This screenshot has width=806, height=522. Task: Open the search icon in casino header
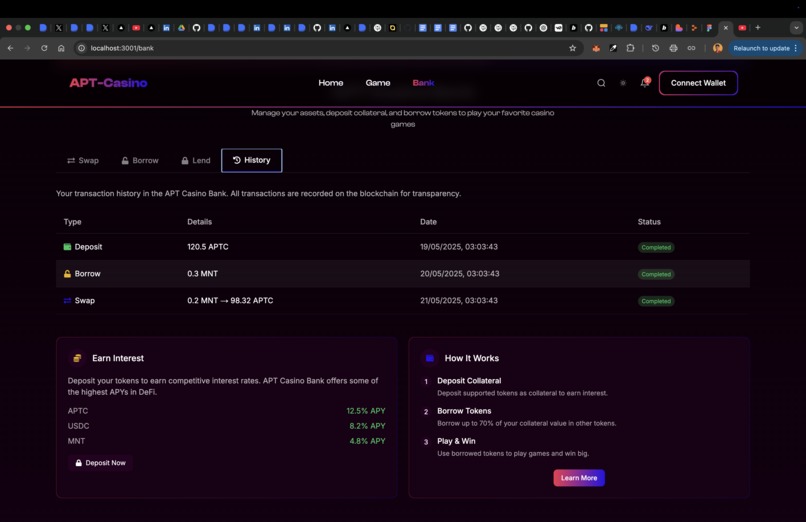601,83
